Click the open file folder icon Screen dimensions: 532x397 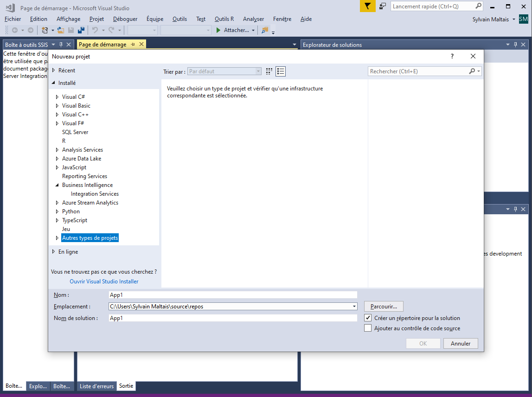tap(60, 30)
